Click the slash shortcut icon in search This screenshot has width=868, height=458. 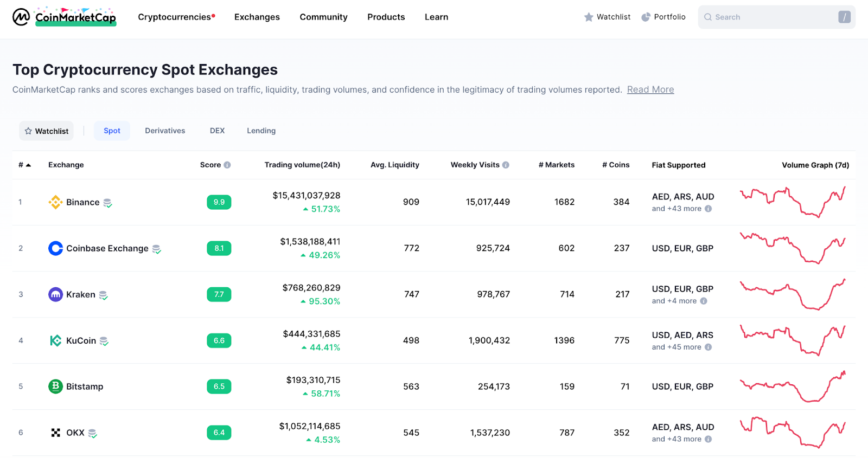pos(844,17)
